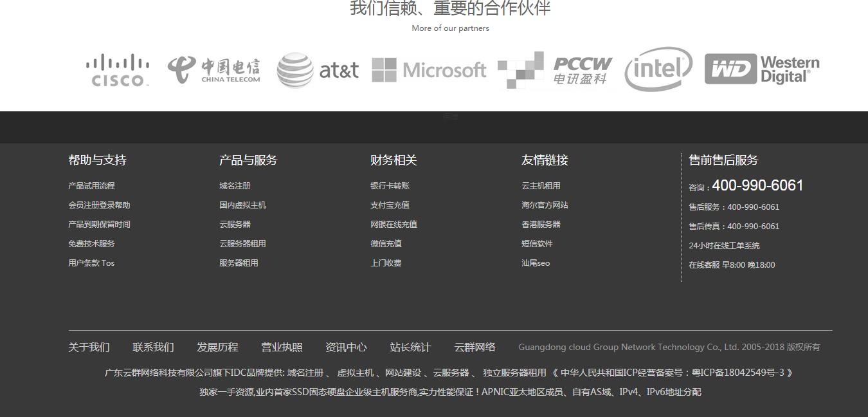Click the 财务相关 column heading
The height and width of the screenshot is (417, 868).
coord(393,160)
